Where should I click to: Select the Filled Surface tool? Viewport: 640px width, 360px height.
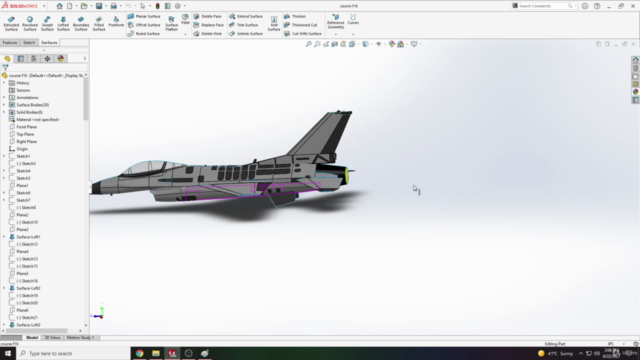pos(99,24)
